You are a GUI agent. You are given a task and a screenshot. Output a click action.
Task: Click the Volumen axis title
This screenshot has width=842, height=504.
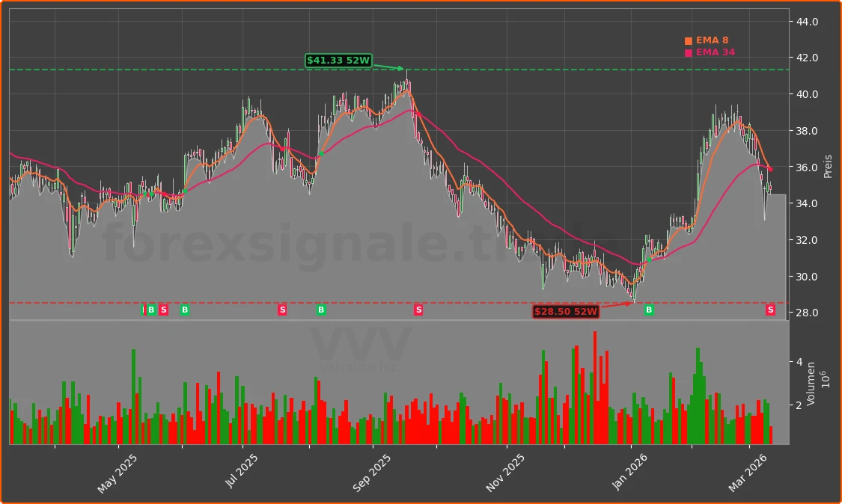click(x=811, y=384)
